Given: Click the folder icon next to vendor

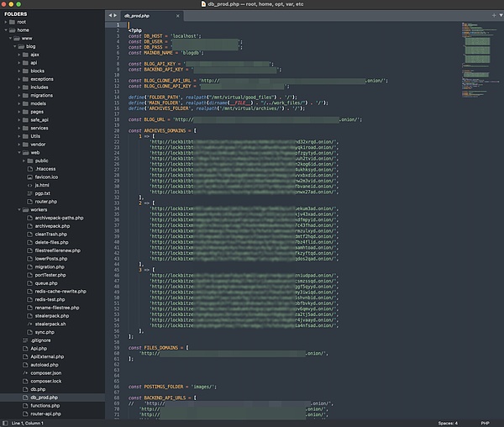Looking at the screenshot, I should [x=24, y=143].
